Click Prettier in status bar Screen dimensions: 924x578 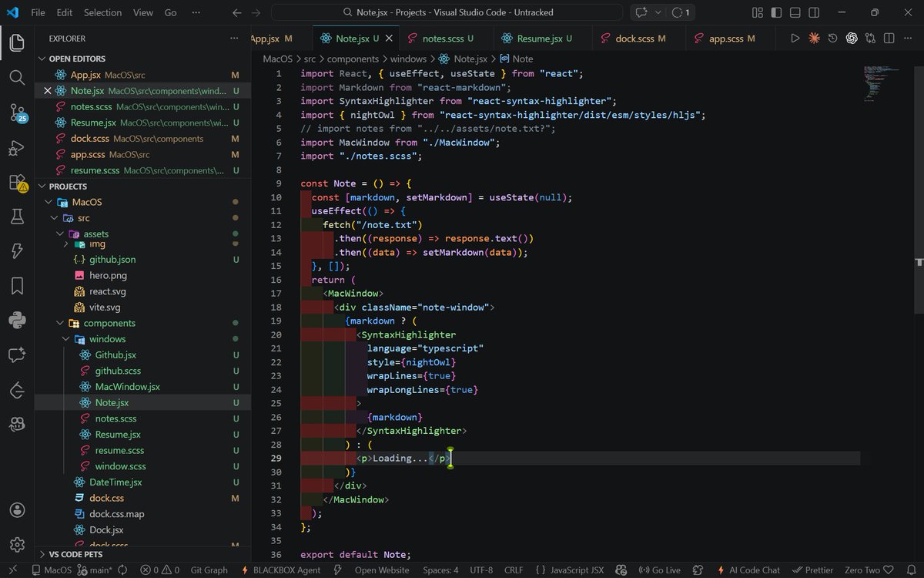[x=813, y=570]
